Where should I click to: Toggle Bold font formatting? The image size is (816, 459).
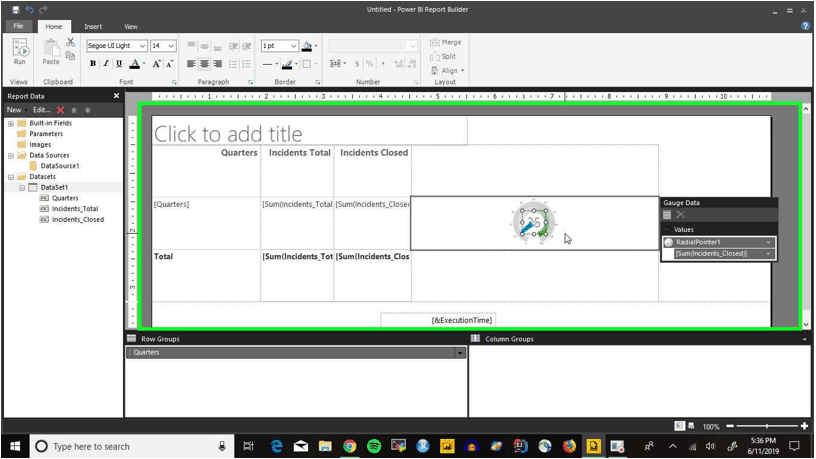point(93,63)
